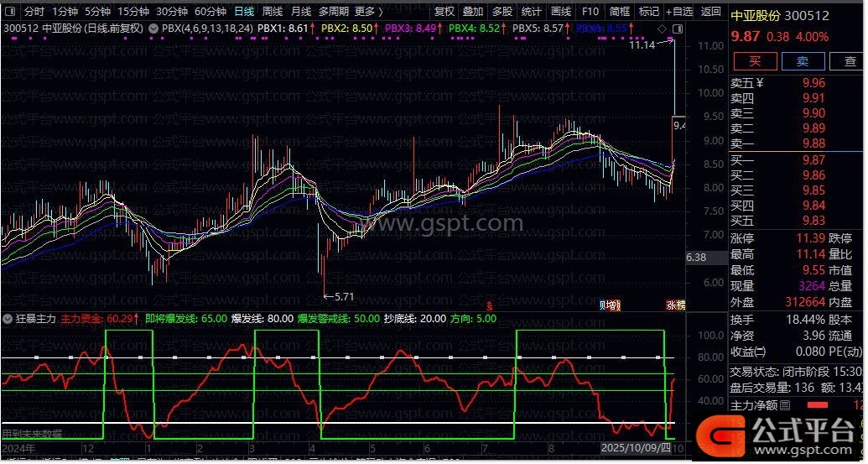
Task: Toggle the 复权 price adjustment option
Action: click(444, 12)
